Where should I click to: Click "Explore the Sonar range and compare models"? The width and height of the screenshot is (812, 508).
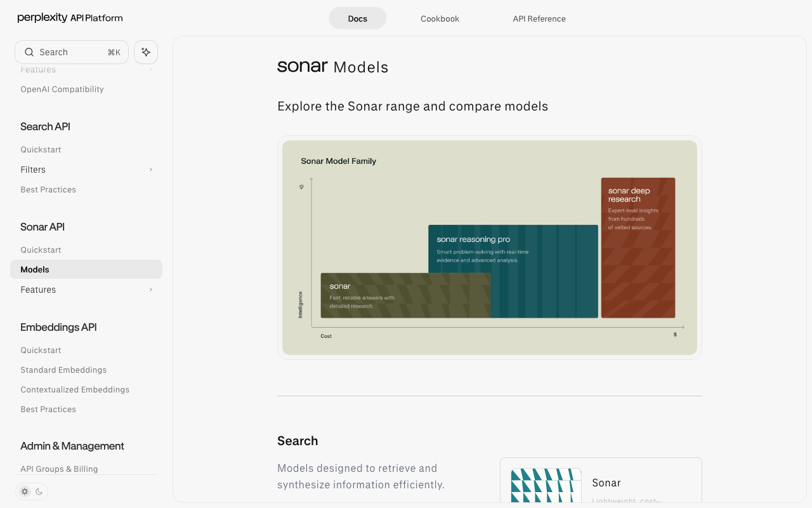412,106
